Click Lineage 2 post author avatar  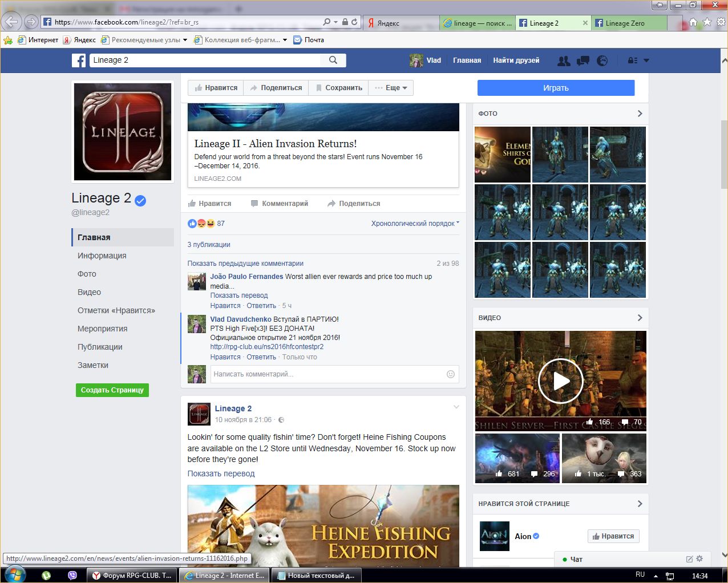click(199, 414)
